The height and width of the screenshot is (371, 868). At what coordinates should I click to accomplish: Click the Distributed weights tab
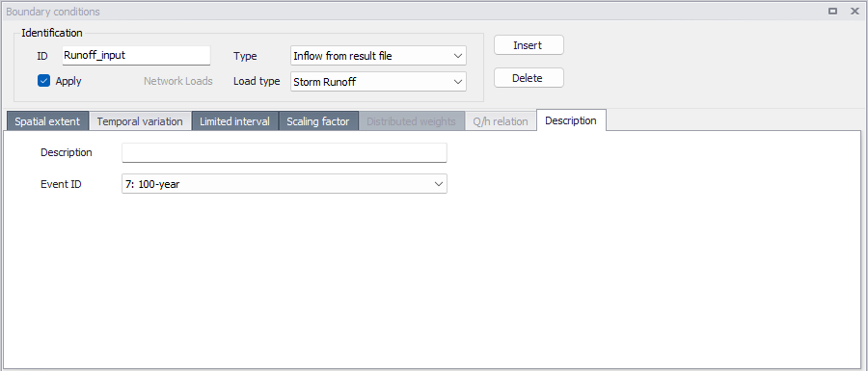coord(411,121)
